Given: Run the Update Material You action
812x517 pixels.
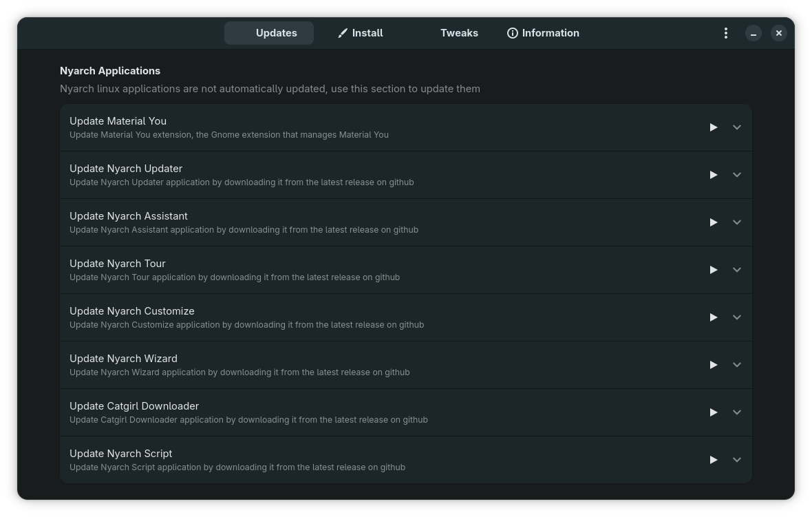Looking at the screenshot, I should click(x=714, y=127).
